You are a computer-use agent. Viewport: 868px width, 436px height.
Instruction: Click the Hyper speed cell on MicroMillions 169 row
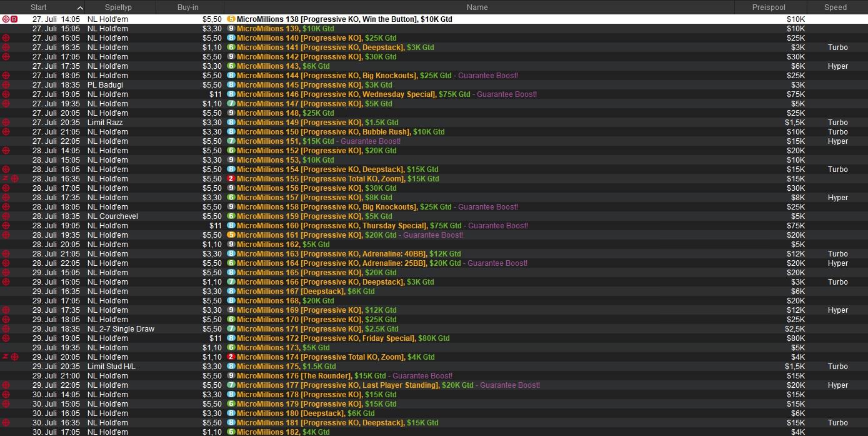(837, 310)
